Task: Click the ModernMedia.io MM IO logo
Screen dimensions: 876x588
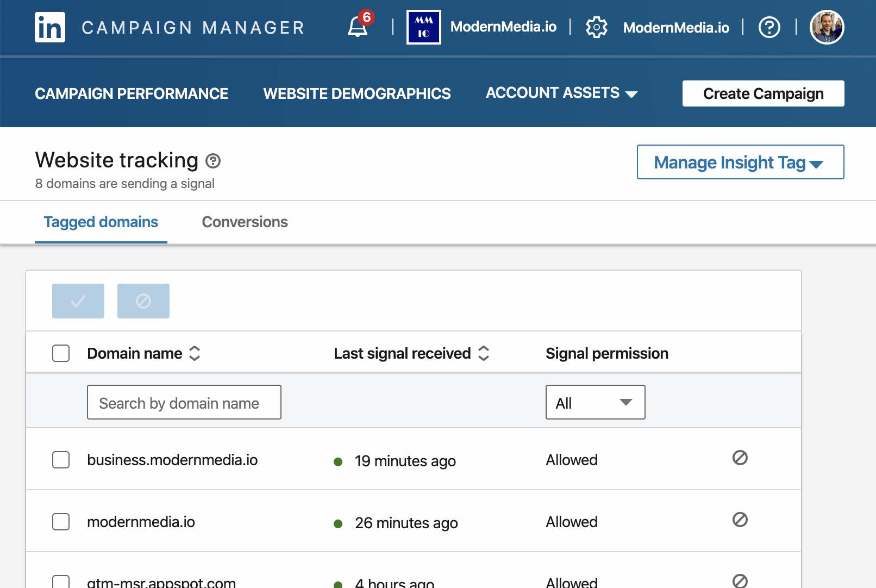Action: tap(424, 27)
